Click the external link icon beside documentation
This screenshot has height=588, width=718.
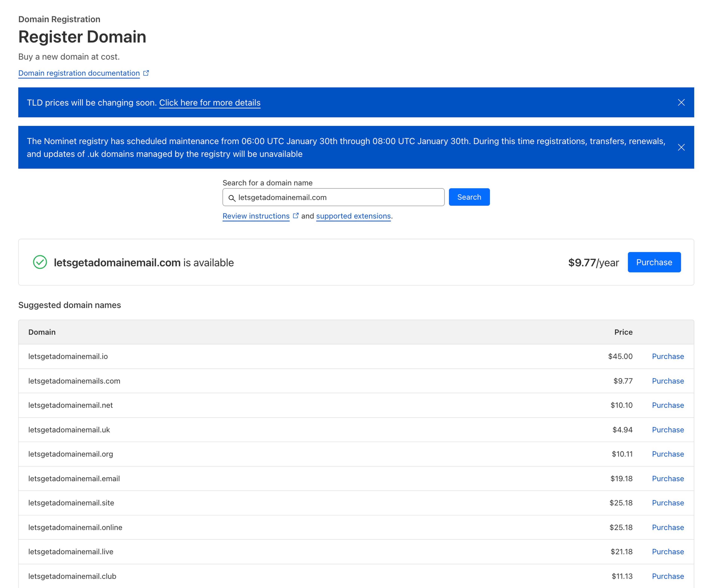click(146, 73)
